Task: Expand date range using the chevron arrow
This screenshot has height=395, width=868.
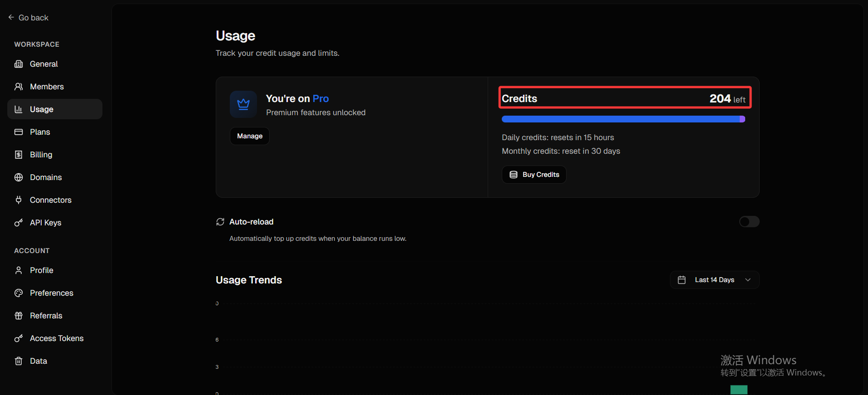Action: 748,280
